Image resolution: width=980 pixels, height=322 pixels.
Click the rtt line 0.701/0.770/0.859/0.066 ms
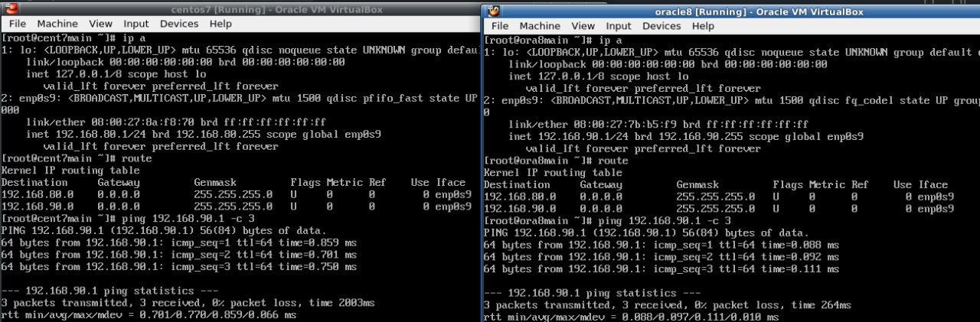(149, 315)
